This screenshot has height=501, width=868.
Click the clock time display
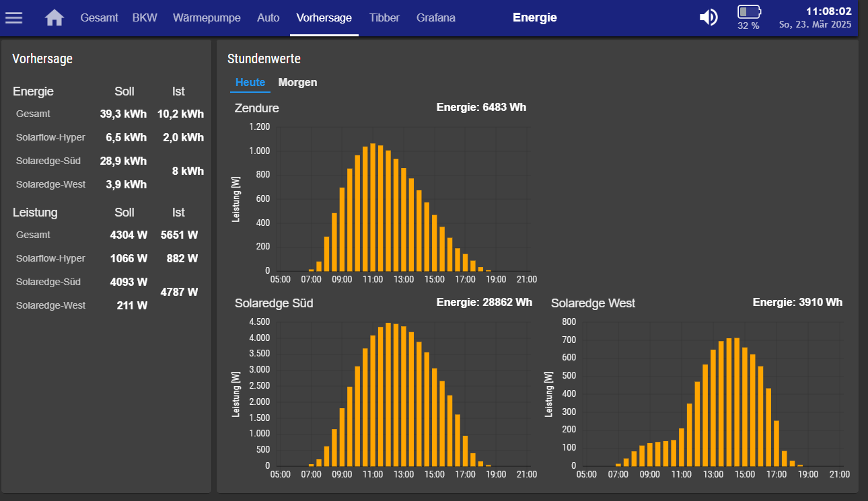point(828,11)
